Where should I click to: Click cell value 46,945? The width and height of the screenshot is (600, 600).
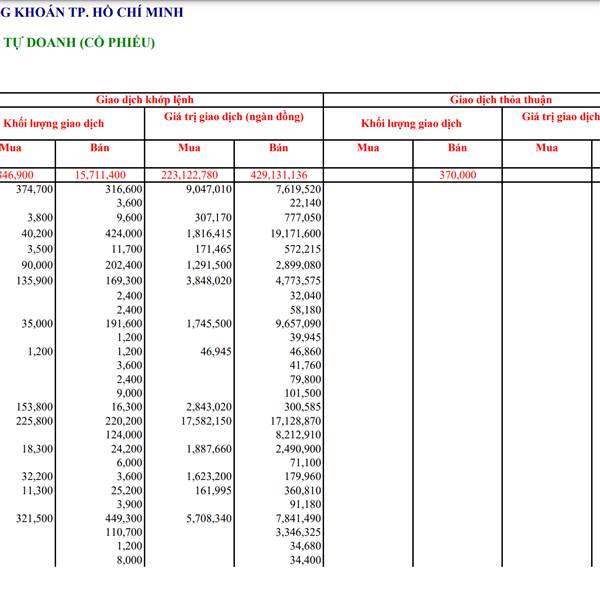216,352
